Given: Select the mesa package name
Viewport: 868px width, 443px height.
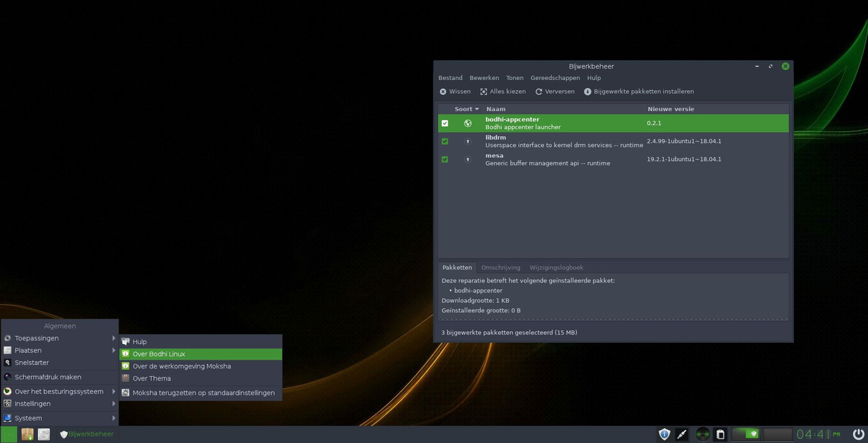Looking at the screenshot, I should (494, 155).
